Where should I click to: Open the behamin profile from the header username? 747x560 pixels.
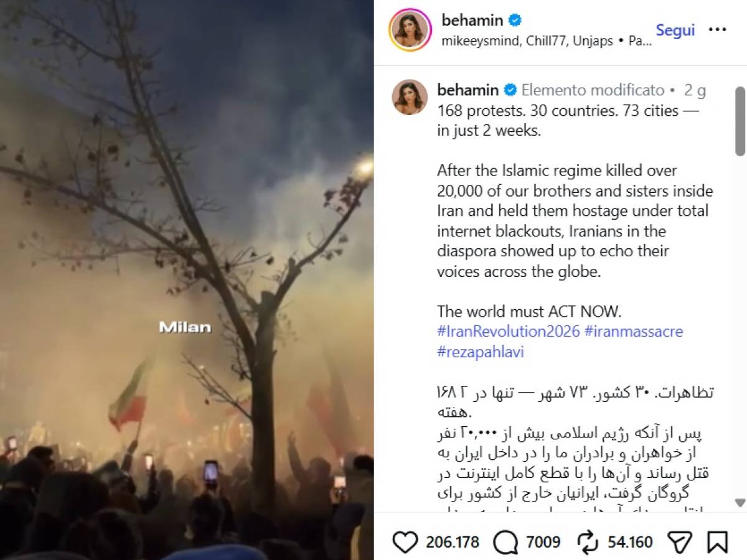(x=472, y=21)
